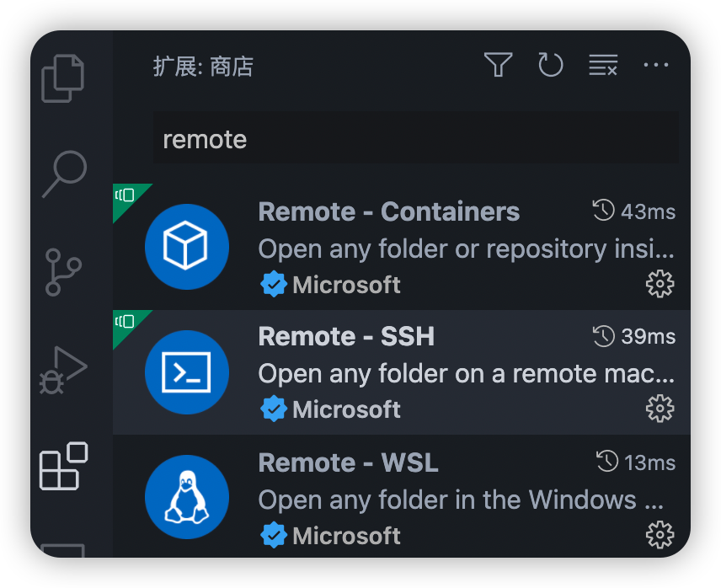
Task: Open the manage gear menu for Remote - SSH
Action: [661, 408]
